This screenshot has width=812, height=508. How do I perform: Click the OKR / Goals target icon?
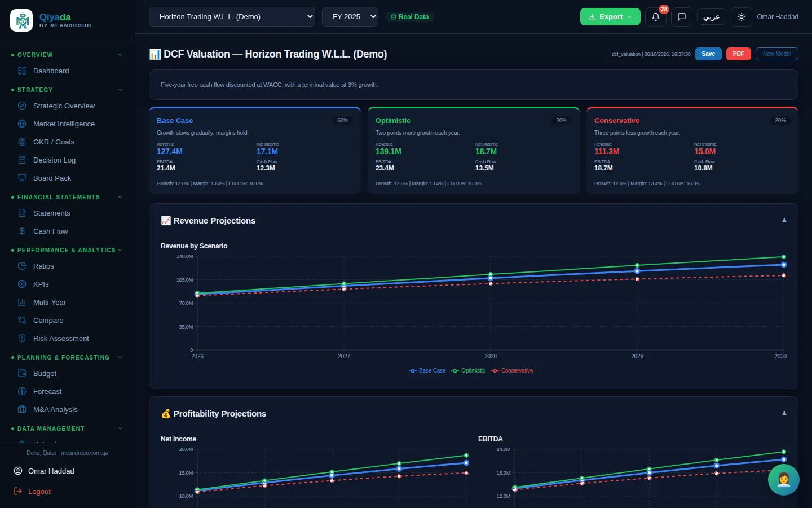pos(22,142)
